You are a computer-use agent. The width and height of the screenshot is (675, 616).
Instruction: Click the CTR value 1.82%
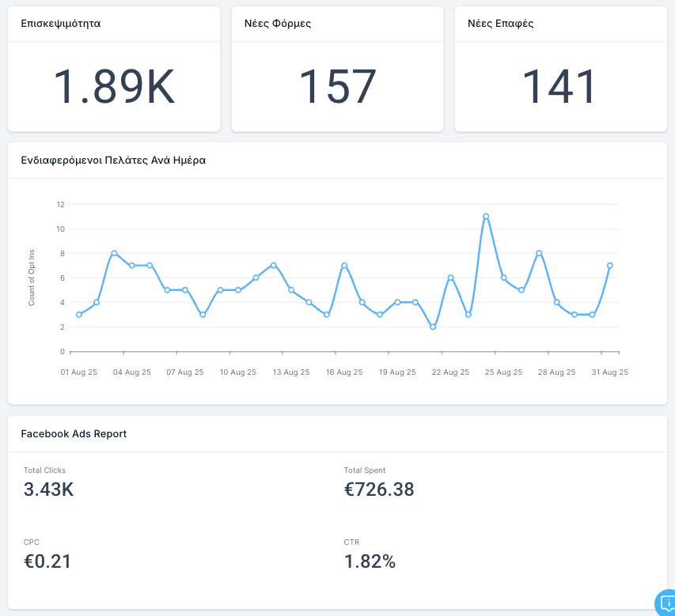(x=370, y=561)
